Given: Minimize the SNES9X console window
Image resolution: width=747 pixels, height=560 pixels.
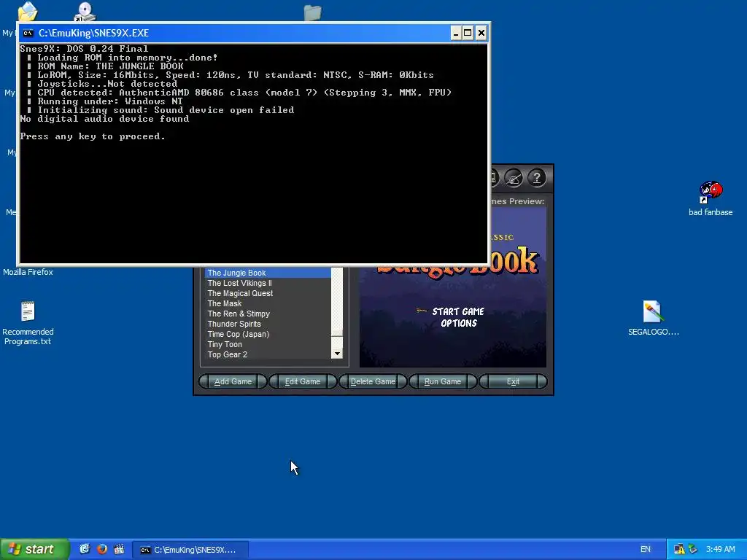Looking at the screenshot, I should coord(456,33).
